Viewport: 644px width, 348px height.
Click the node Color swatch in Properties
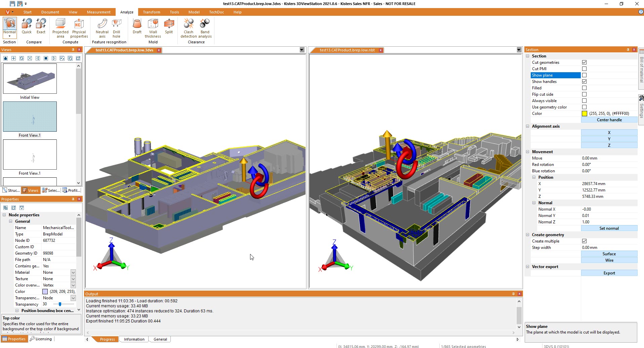pos(45,292)
